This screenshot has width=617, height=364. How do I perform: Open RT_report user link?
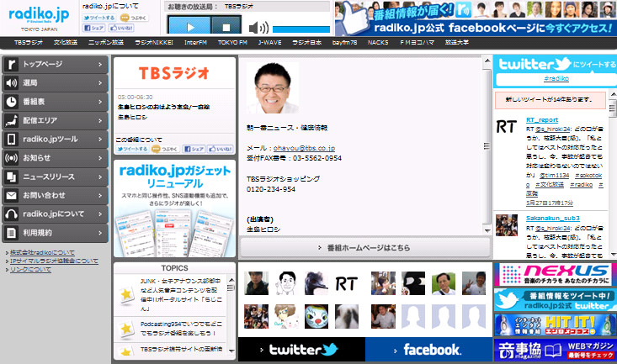click(542, 120)
